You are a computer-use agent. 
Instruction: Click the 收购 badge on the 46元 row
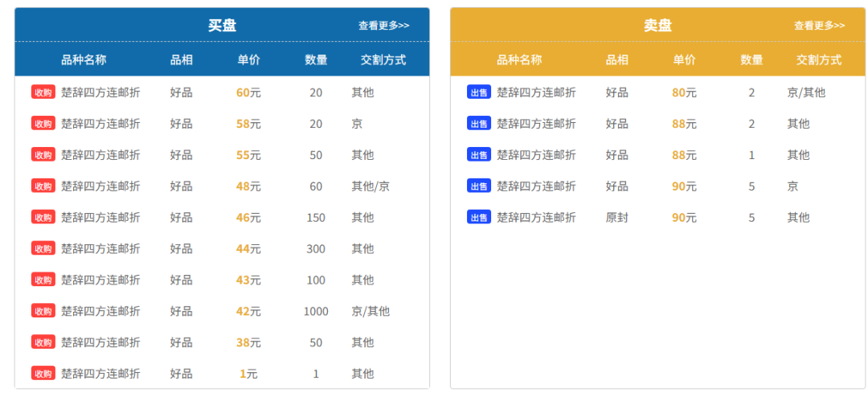point(43,218)
